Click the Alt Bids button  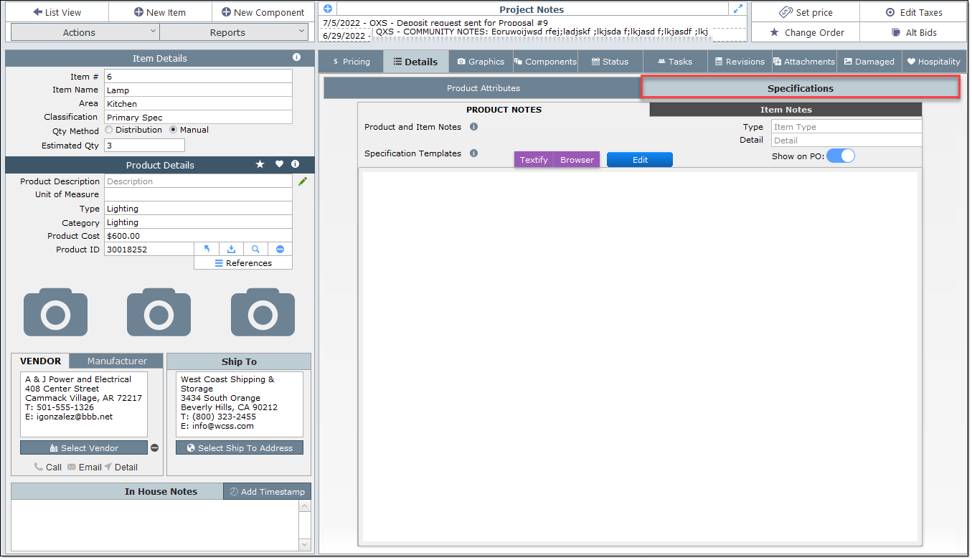(914, 32)
